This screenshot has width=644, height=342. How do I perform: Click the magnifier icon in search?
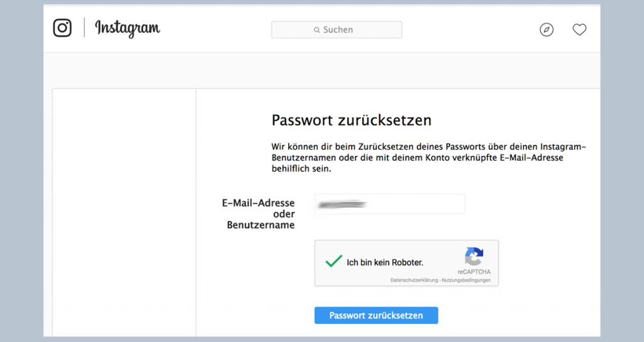317,30
